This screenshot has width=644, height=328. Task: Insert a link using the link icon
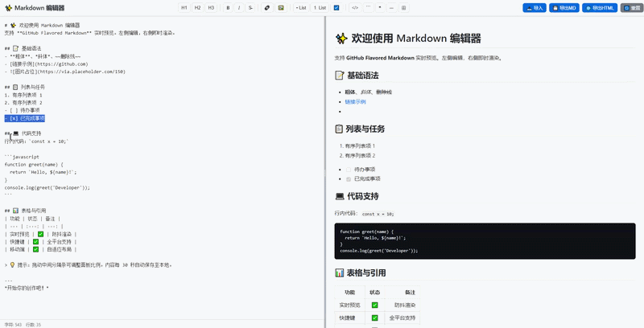click(267, 7)
